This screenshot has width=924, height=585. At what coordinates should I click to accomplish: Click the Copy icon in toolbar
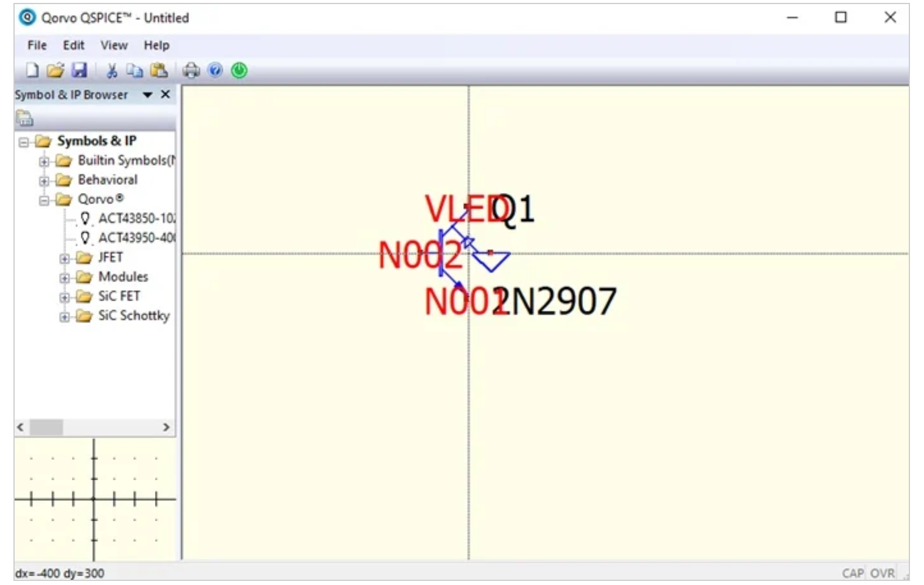point(135,71)
